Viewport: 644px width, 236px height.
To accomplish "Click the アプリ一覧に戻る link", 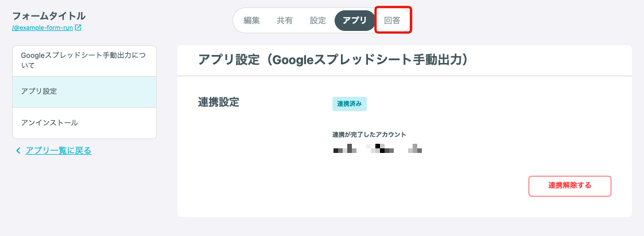I will pyautogui.click(x=59, y=151).
